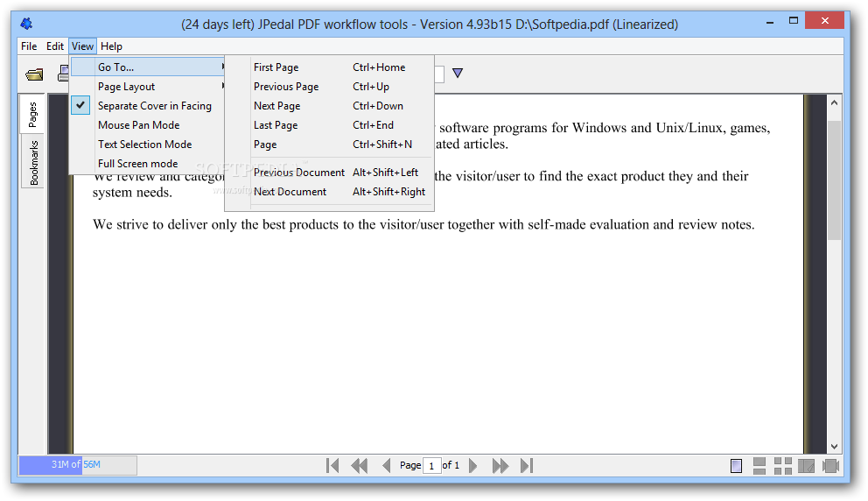Image resolution: width=868 pixels, height=501 pixels.
Task: Click the vertical scrollbar down arrow
Action: (834, 447)
